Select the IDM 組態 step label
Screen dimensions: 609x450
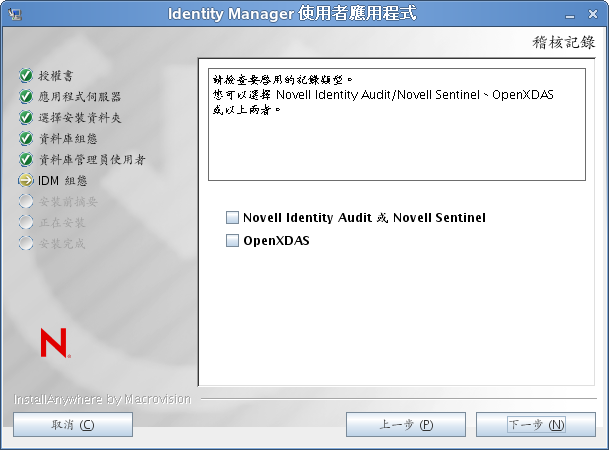coord(63,181)
